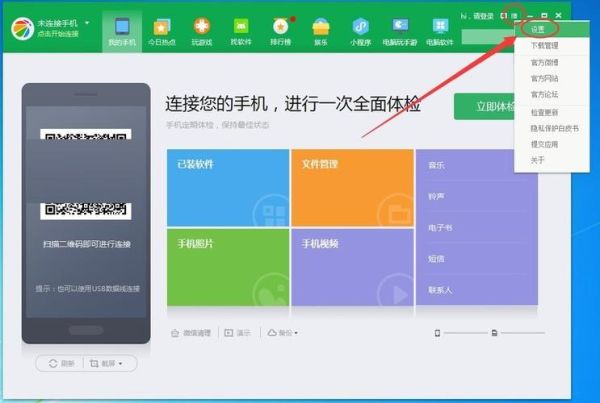Select 设置 in the dropdown menu
This screenshot has width=600, height=403.
click(x=538, y=30)
